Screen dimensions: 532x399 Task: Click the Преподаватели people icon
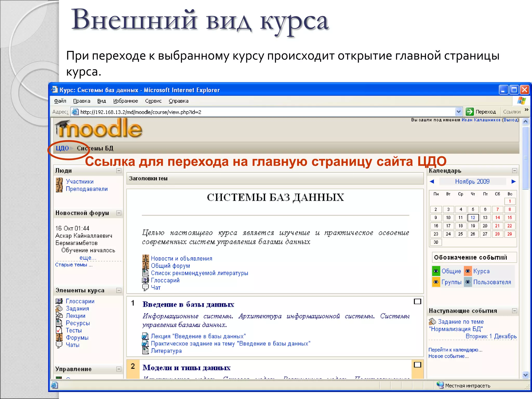coord(59,189)
